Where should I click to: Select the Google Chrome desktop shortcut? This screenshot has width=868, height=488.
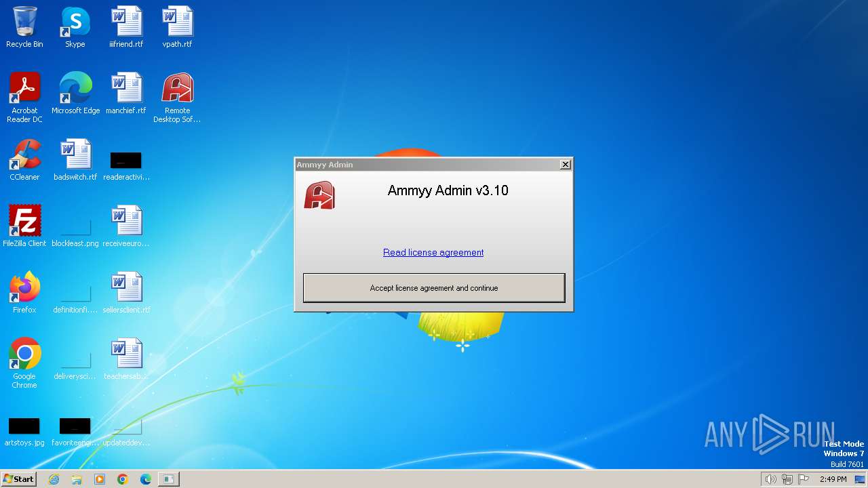pos(24,364)
